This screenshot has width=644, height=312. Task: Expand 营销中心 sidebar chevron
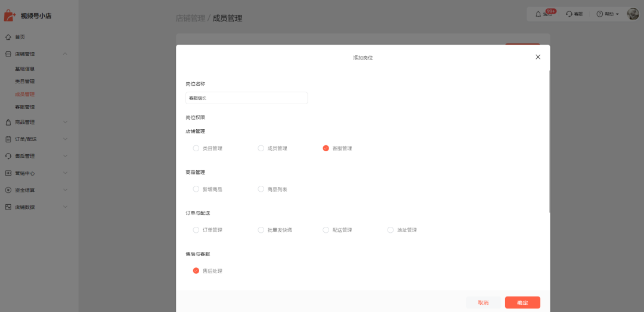(x=66, y=173)
